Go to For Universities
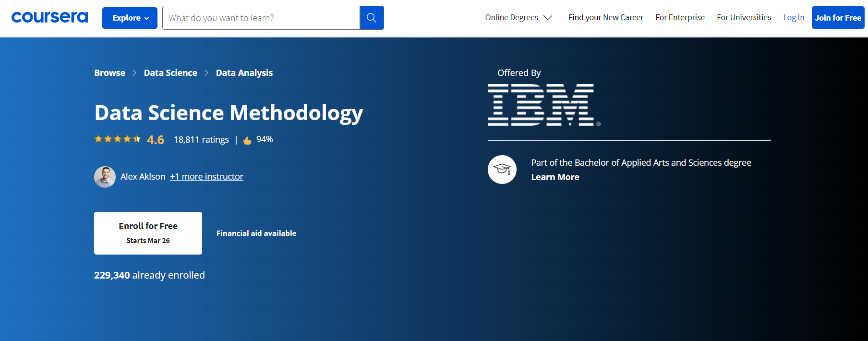 [744, 18]
